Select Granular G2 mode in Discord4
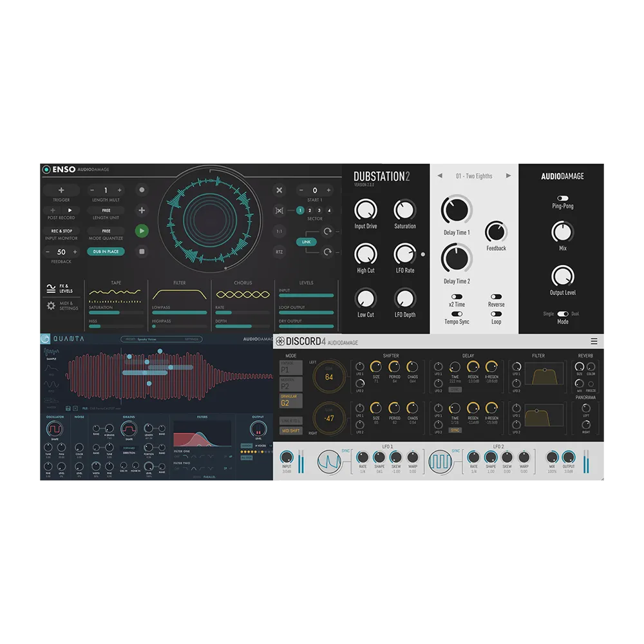The image size is (644, 644). [x=291, y=401]
